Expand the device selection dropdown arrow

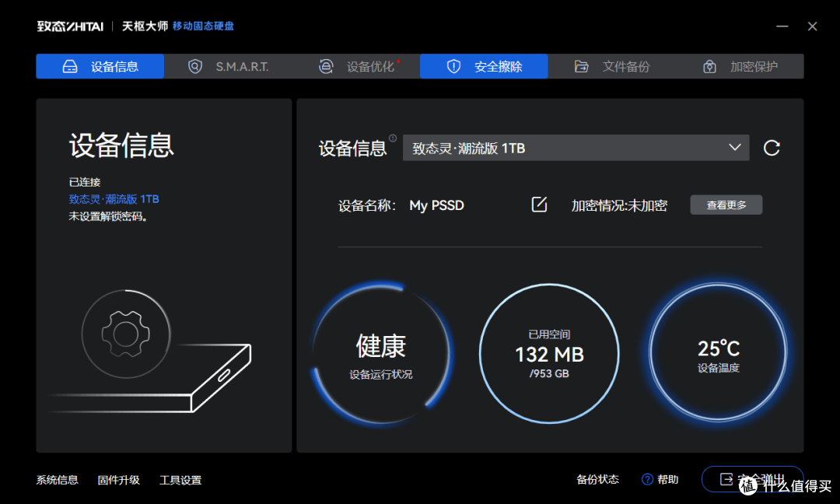pyautogui.click(x=734, y=147)
